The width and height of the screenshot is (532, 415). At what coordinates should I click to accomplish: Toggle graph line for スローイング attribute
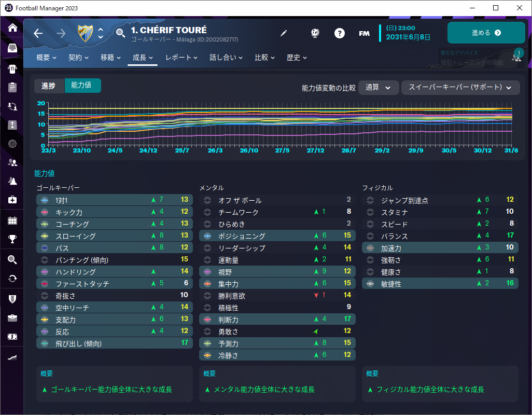coord(45,236)
